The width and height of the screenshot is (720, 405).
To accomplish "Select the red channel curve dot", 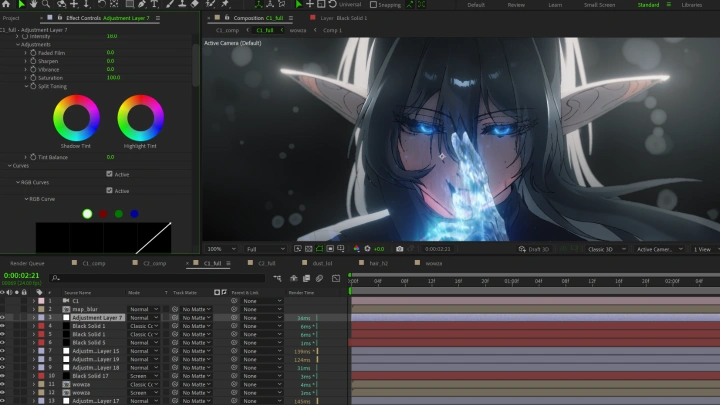I will (103, 214).
